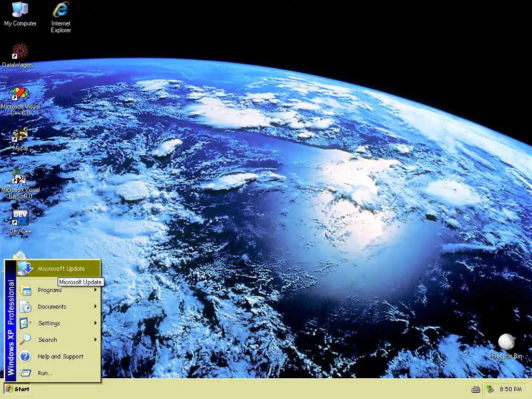
Task: Click the Programs folder icon
Action: click(x=25, y=290)
